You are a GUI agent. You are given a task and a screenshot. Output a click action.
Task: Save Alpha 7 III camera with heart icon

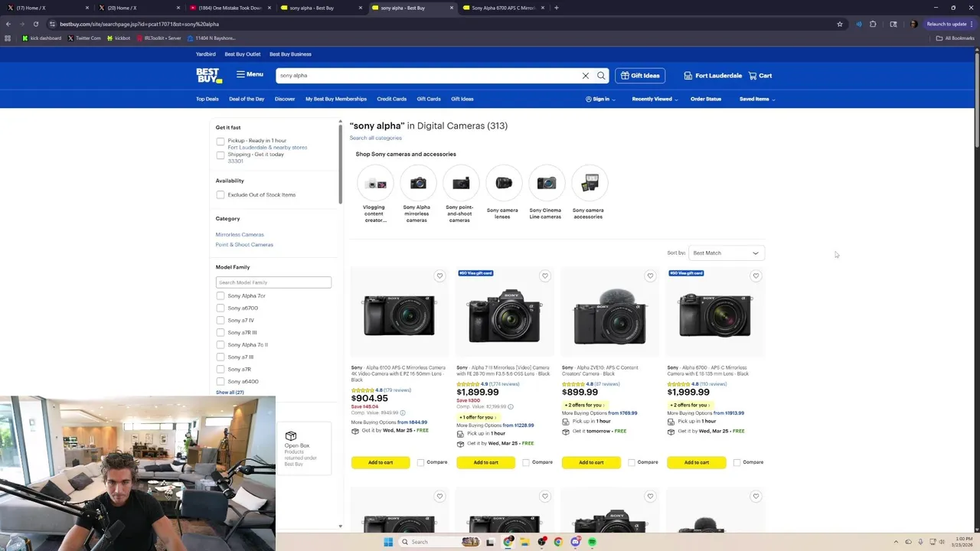pos(545,275)
